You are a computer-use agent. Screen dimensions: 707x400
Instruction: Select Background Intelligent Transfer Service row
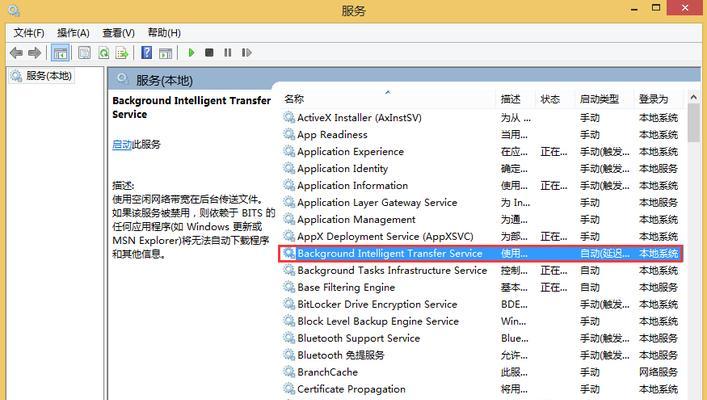pos(481,253)
